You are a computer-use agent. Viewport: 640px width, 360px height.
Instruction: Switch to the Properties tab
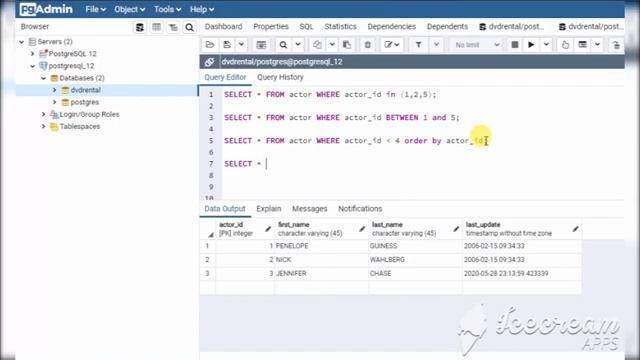[x=271, y=27]
